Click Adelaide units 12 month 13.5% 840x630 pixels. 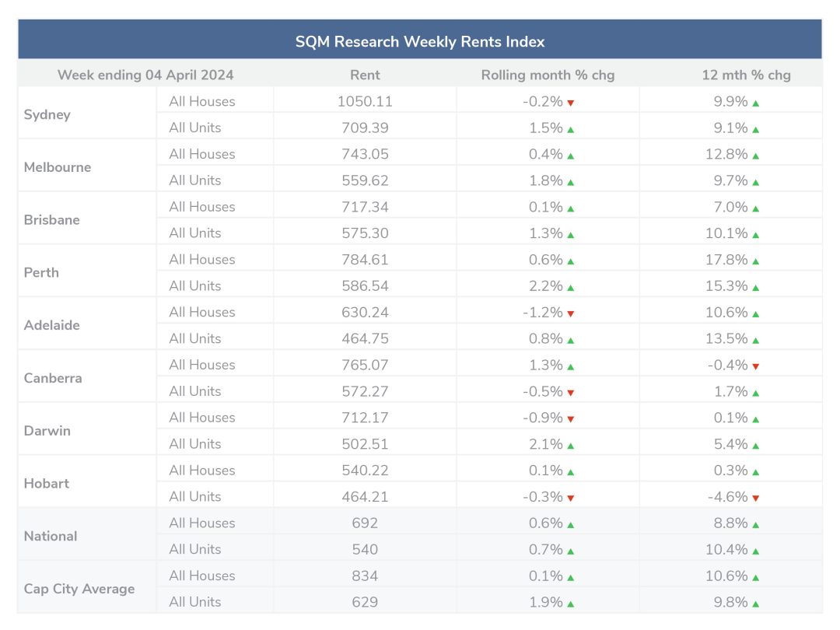coord(726,338)
